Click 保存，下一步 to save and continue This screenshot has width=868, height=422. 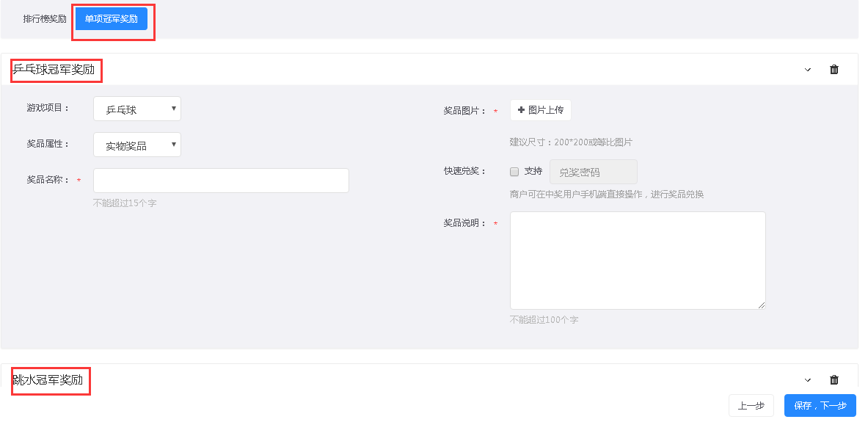[x=820, y=405]
